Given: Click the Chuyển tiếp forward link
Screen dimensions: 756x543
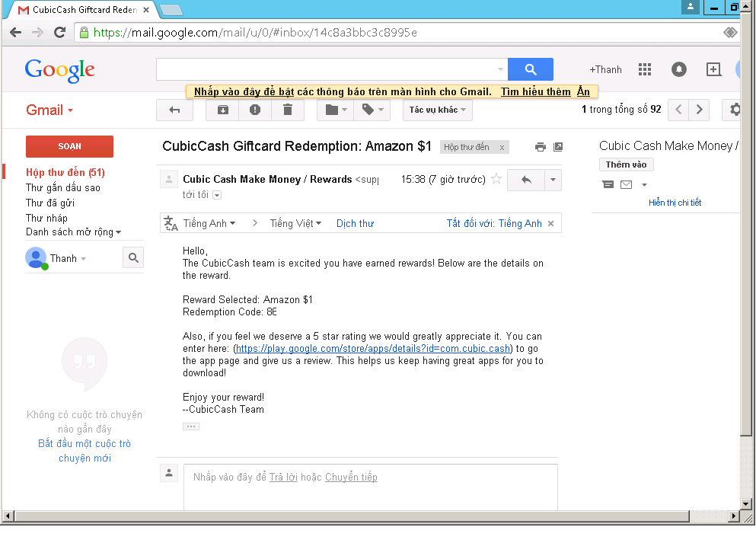Looking at the screenshot, I should click(x=351, y=477).
